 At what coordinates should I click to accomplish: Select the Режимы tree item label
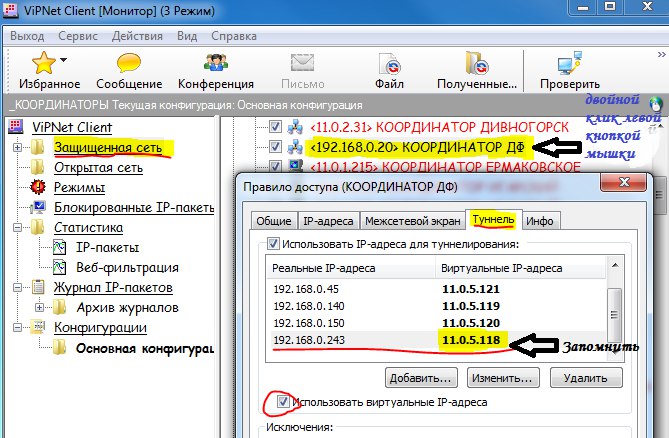click(x=79, y=187)
